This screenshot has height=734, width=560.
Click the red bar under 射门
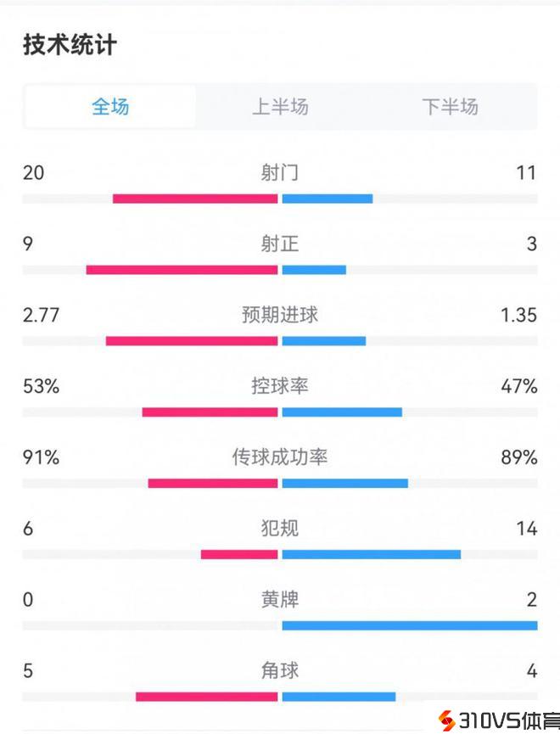pos(195,199)
